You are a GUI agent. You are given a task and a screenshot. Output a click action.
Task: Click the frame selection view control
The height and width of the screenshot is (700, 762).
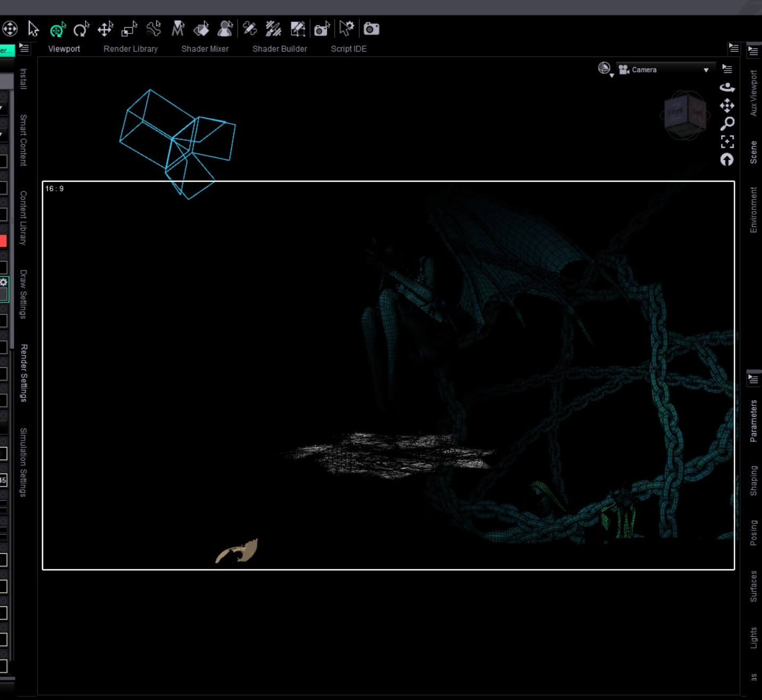(727, 141)
